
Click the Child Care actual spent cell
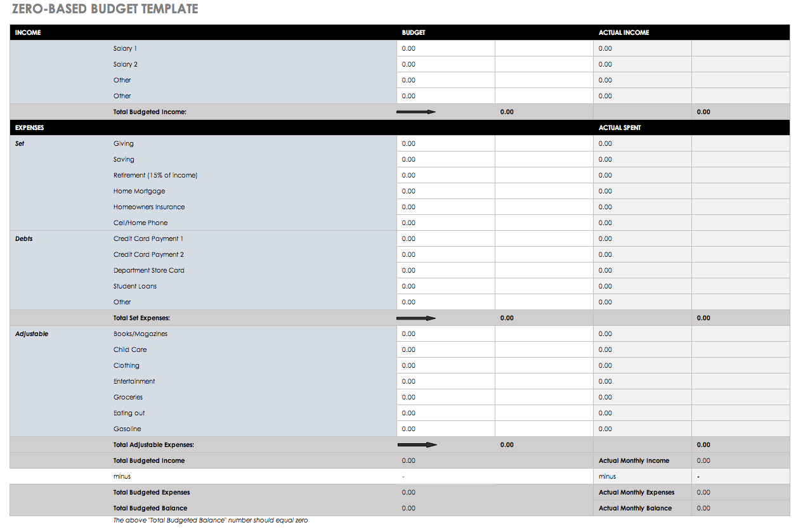pyautogui.click(x=642, y=349)
